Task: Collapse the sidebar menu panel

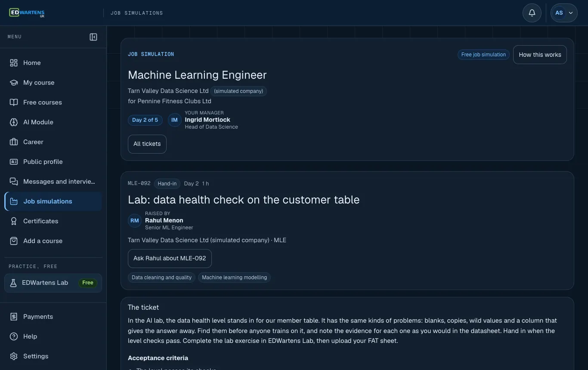Action: click(x=93, y=37)
